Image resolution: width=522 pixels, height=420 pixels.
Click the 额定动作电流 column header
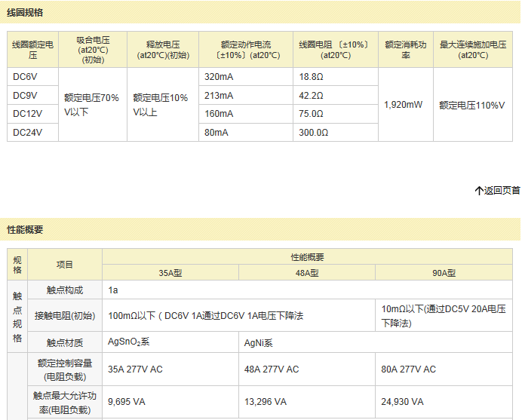(x=245, y=50)
